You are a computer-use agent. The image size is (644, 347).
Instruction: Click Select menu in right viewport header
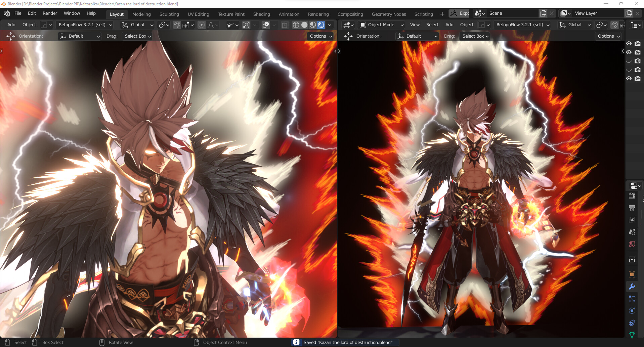pos(432,25)
